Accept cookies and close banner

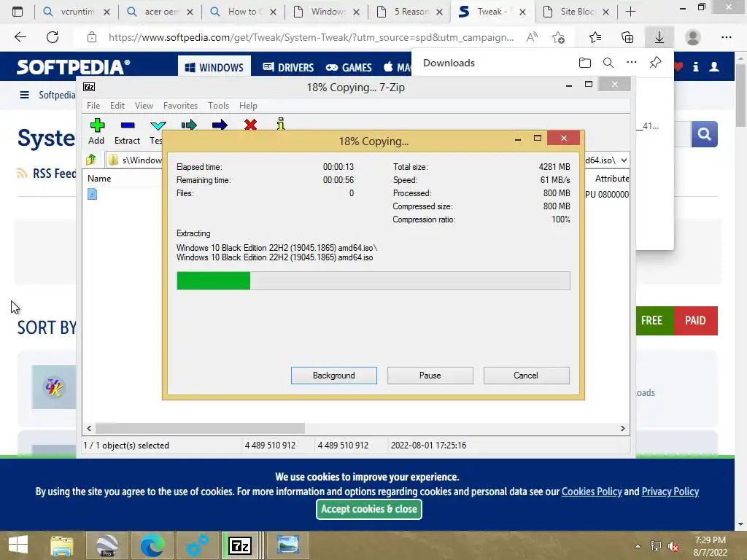coord(368,509)
